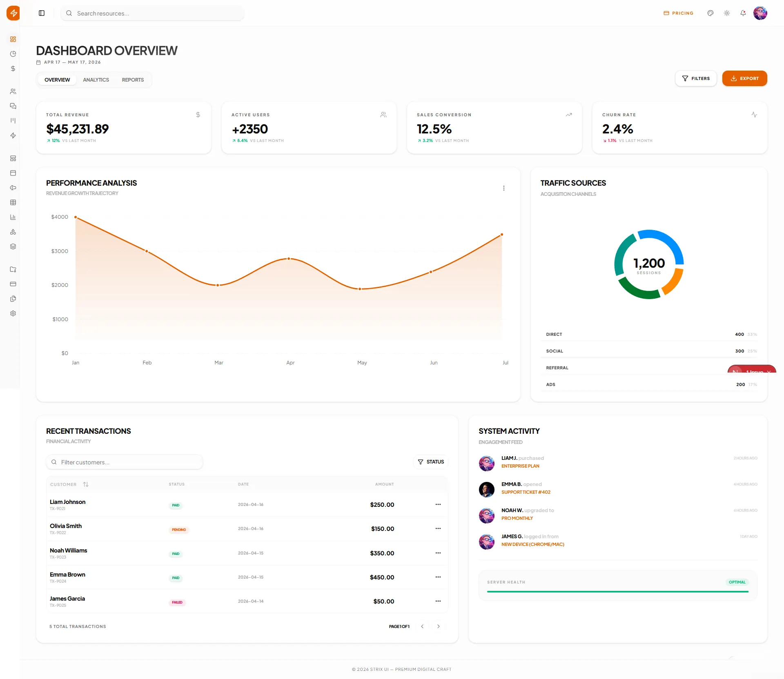The width and height of the screenshot is (784, 679).
Task: Click the Failed badge for James Garcia
Action: click(x=177, y=602)
